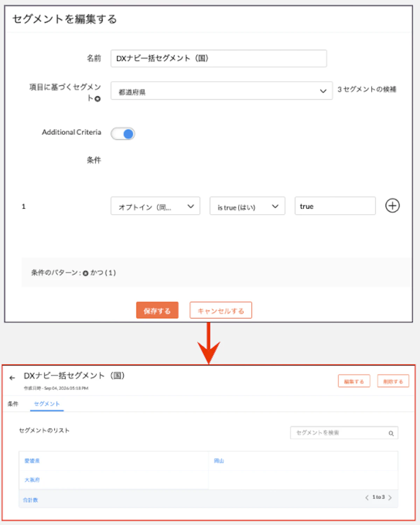Select the セグメント tab

(x=47, y=404)
